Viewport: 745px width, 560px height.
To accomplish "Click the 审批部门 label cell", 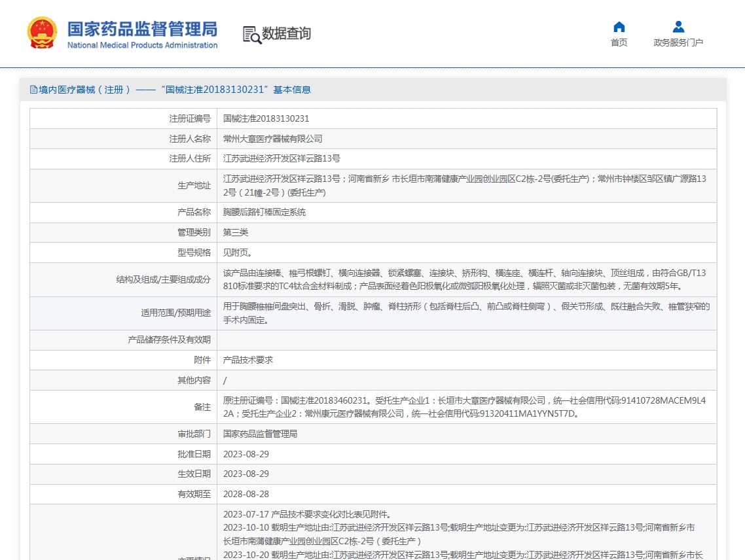I will coord(124,434).
